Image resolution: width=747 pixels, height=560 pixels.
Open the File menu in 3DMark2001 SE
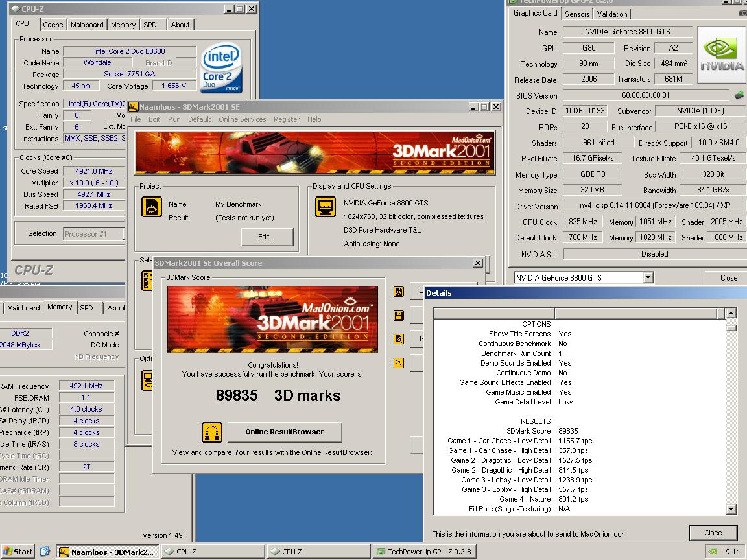pyautogui.click(x=136, y=119)
